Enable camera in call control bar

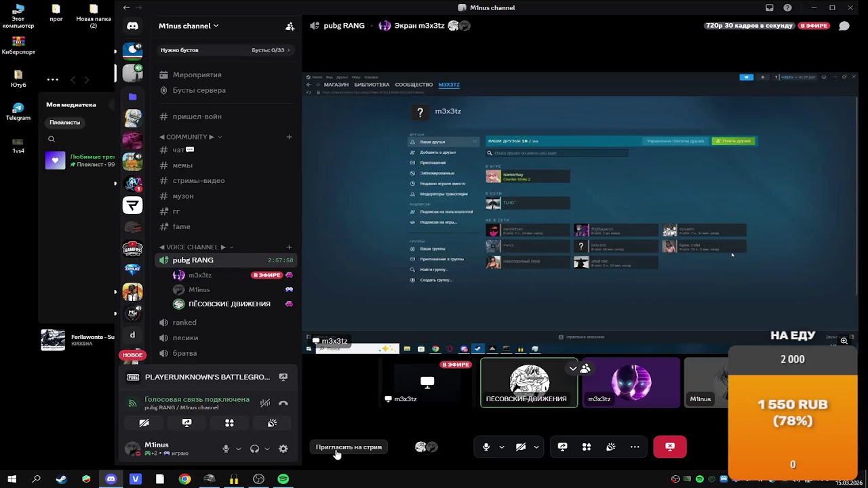pyautogui.click(x=521, y=447)
